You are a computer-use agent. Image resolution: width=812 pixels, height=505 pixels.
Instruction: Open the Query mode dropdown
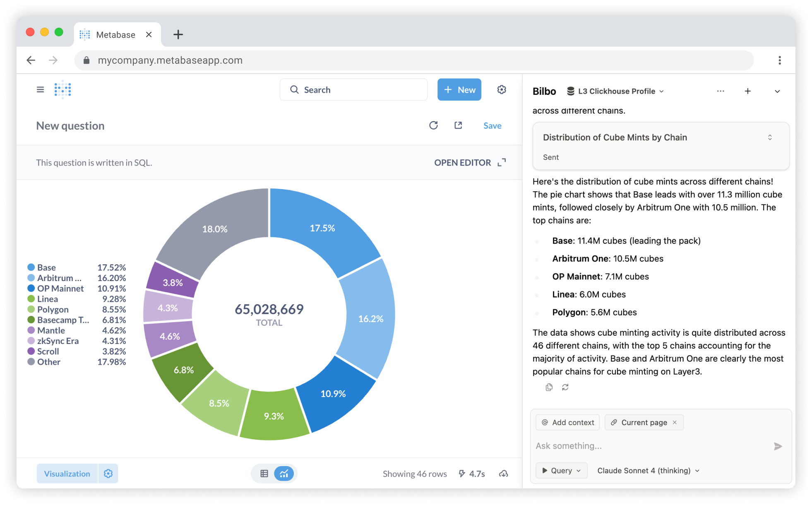(562, 471)
